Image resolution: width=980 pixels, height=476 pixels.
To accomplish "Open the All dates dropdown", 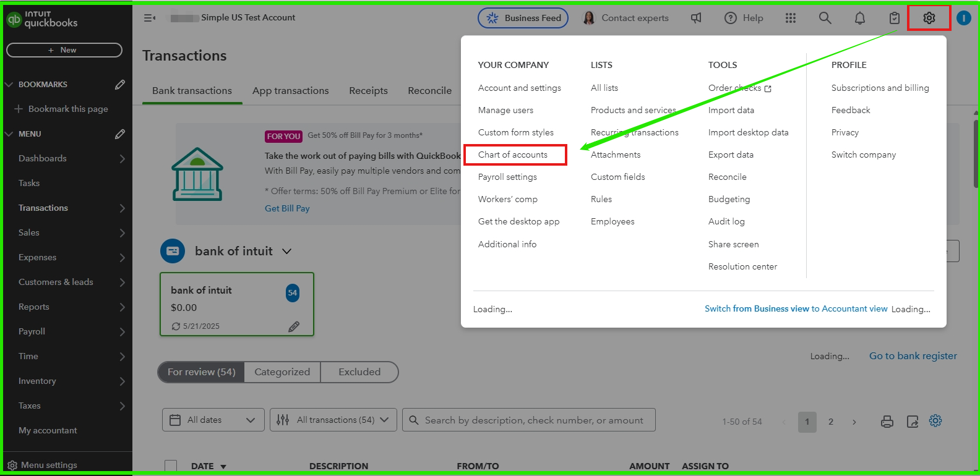I will coord(213,420).
